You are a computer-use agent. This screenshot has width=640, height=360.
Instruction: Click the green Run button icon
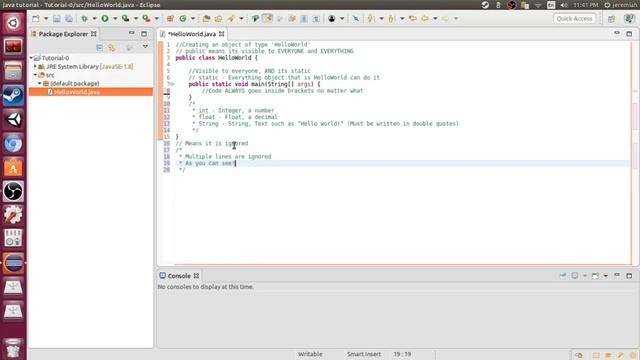105,18
